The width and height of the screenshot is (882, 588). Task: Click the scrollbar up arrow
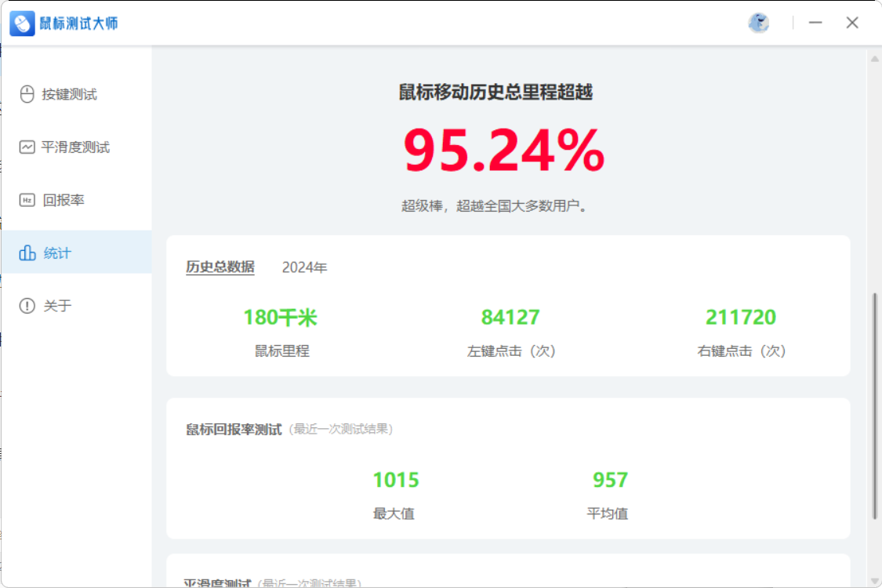click(874, 59)
